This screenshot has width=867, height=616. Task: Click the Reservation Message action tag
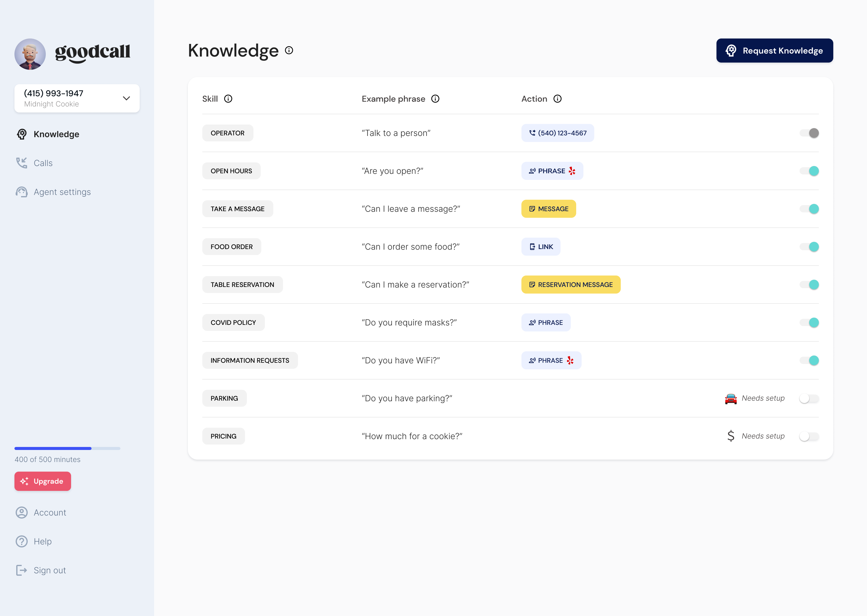[570, 285]
